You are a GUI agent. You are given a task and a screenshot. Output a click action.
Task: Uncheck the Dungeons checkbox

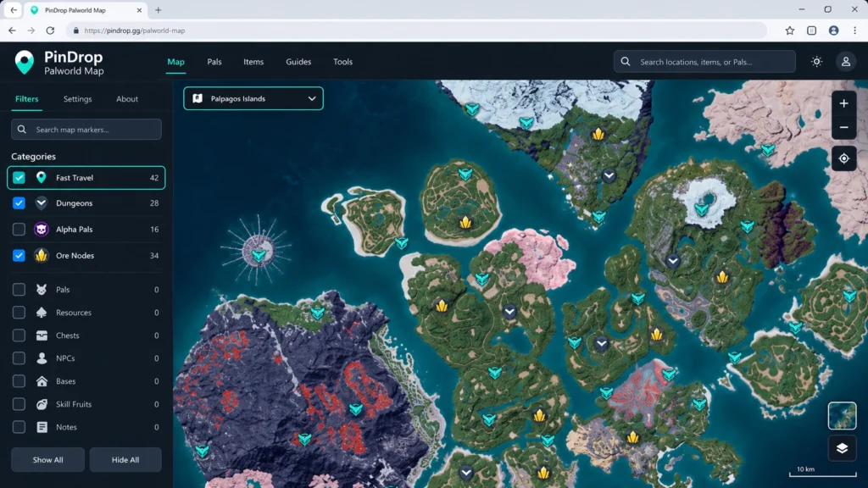tap(19, 203)
